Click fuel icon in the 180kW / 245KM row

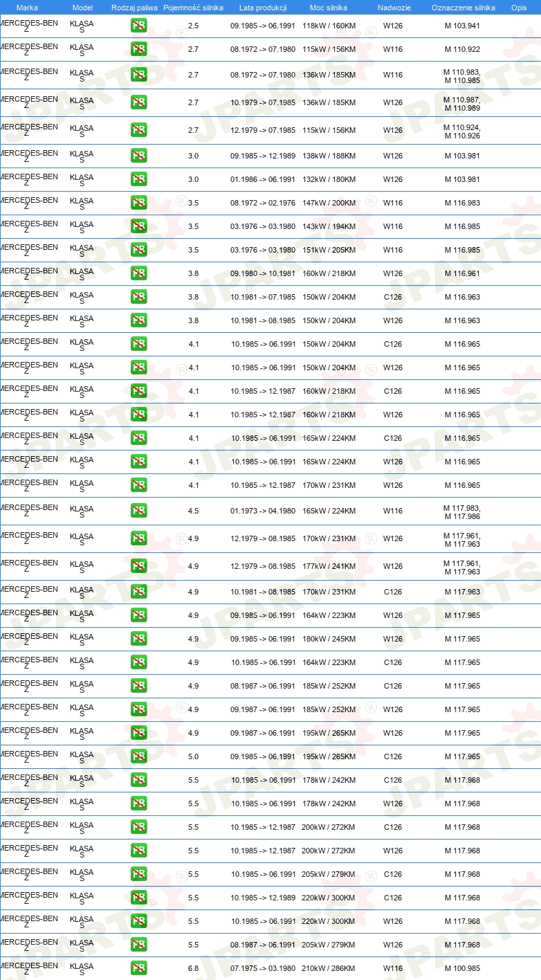pos(138,639)
